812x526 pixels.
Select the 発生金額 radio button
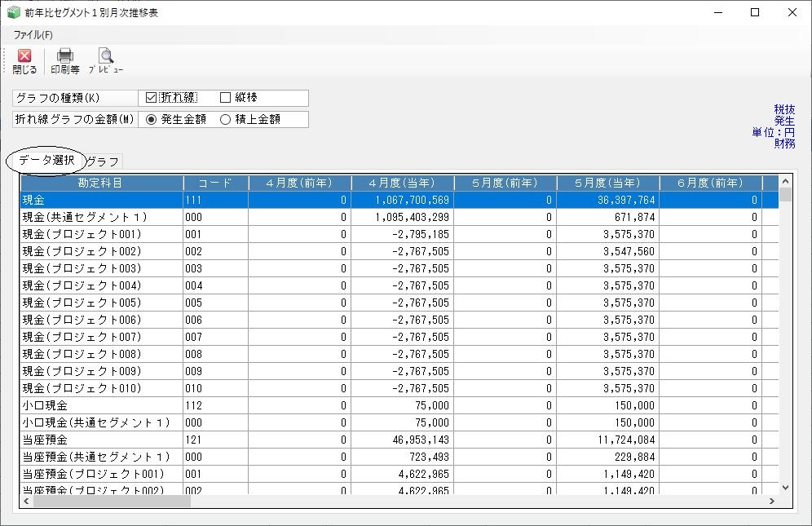pyautogui.click(x=151, y=119)
